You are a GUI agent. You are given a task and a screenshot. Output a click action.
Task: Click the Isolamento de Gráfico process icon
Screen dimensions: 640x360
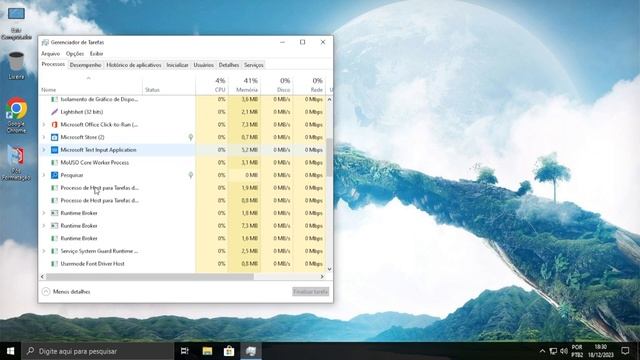pos(54,99)
